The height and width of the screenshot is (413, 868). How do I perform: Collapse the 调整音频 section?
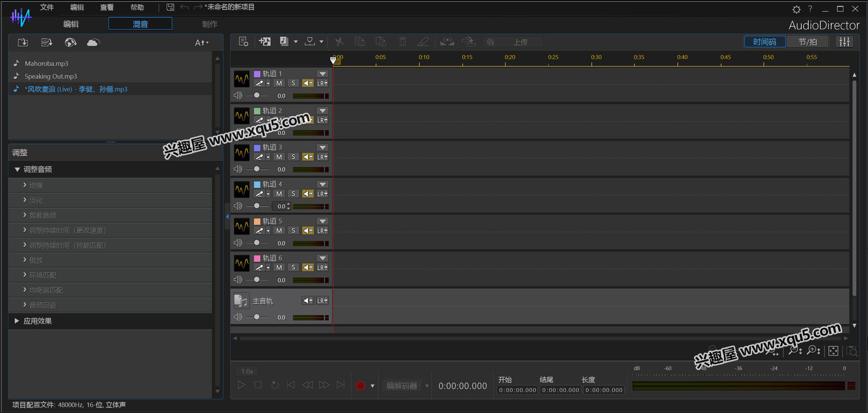click(x=17, y=169)
